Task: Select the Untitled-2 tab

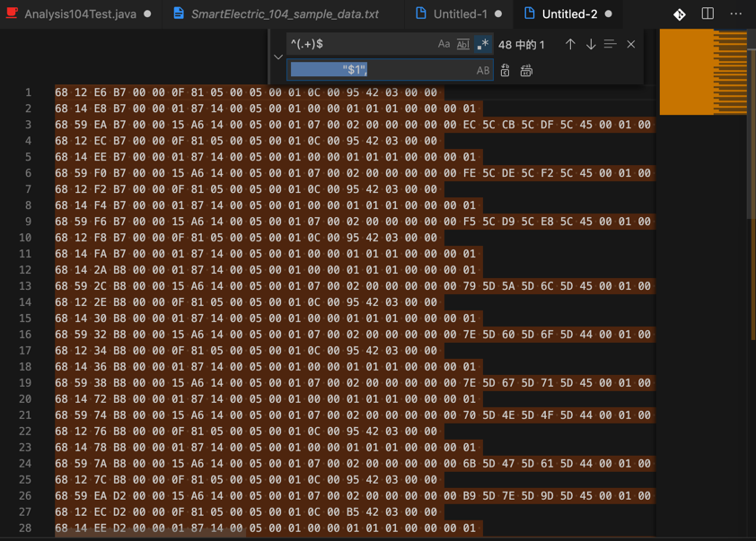Action: point(569,14)
